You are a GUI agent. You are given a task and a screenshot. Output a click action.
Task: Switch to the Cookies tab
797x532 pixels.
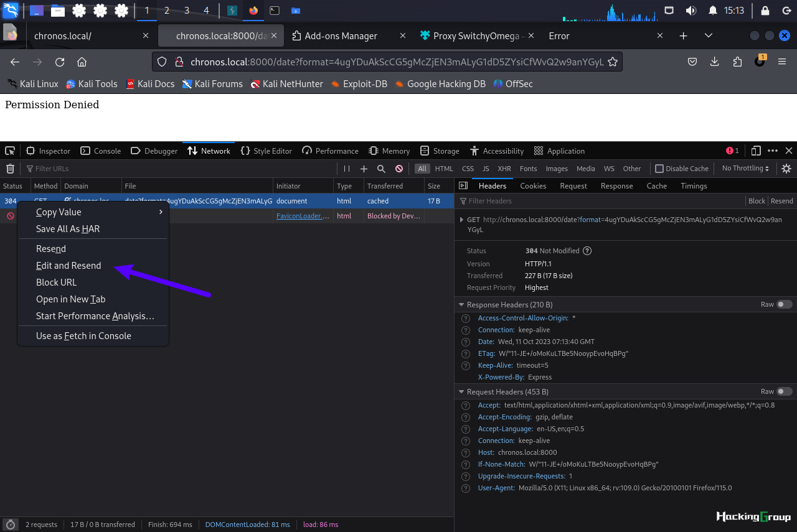point(533,186)
